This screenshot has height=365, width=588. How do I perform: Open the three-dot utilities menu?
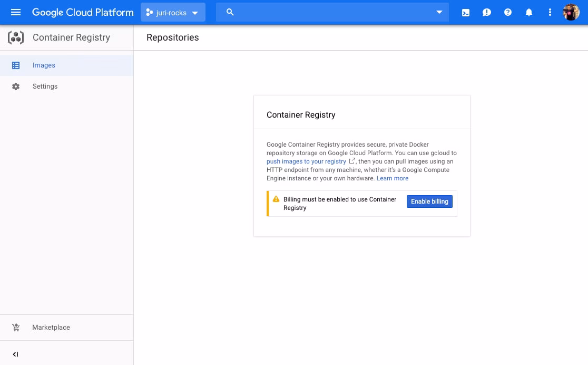(550, 12)
